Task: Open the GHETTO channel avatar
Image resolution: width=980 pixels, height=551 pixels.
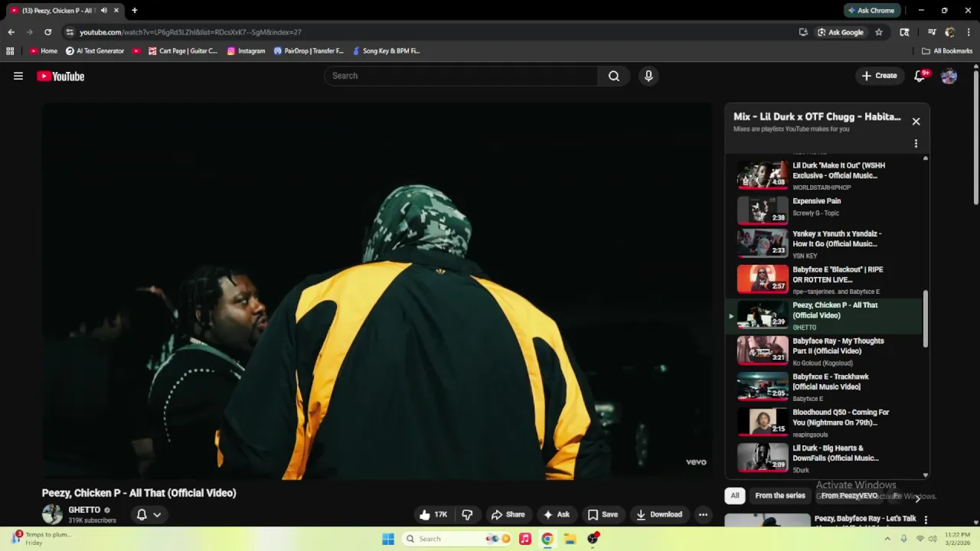Action: (x=52, y=514)
